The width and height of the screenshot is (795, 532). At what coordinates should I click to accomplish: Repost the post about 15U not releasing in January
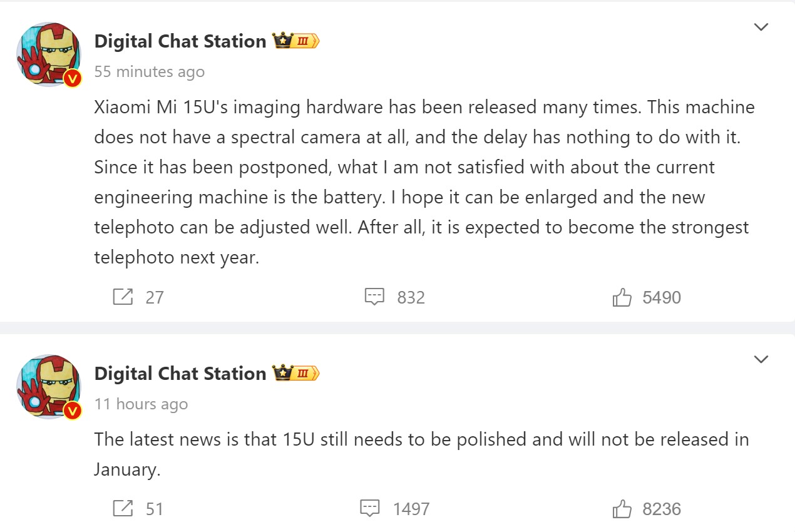click(x=123, y=508)
